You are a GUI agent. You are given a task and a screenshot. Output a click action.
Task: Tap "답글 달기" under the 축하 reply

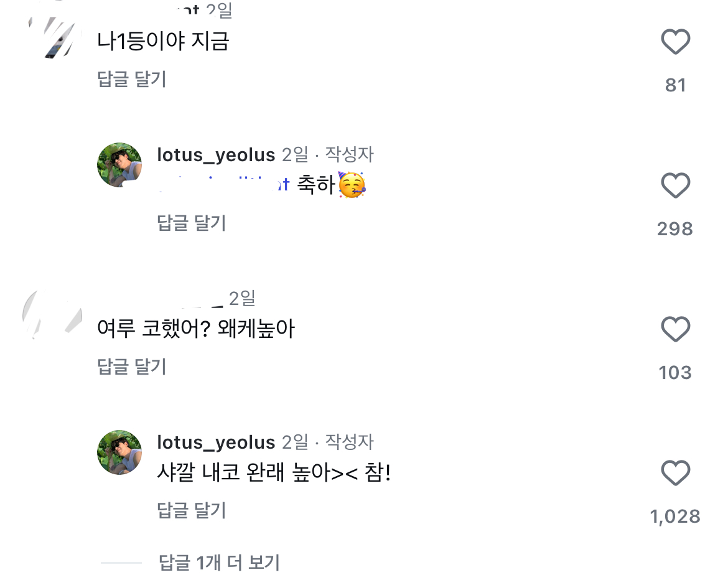click(x=192, y=223)
